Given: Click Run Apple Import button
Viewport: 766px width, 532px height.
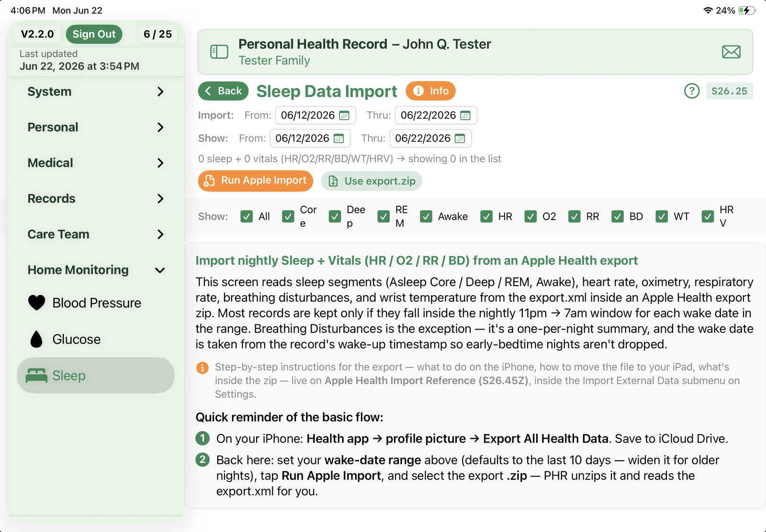Looking at the screenshot, I should (x=255, y=181).
